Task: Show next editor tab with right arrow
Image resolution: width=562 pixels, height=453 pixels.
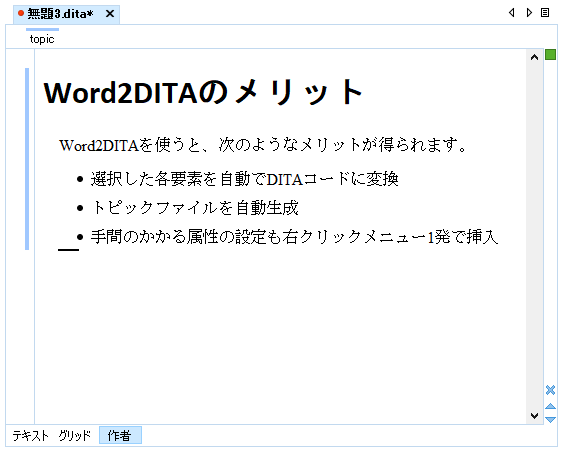Action: (x=529, y=13)
